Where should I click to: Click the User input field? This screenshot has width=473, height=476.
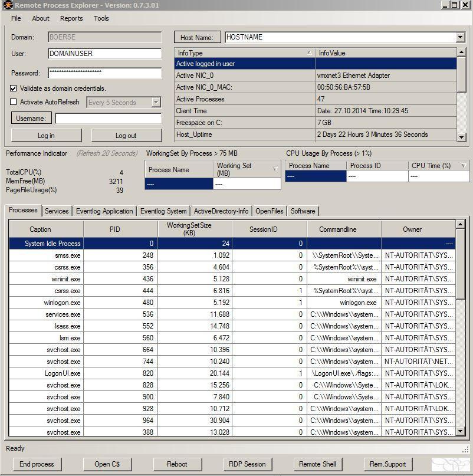pyautogui.click(x=105, y=54)
